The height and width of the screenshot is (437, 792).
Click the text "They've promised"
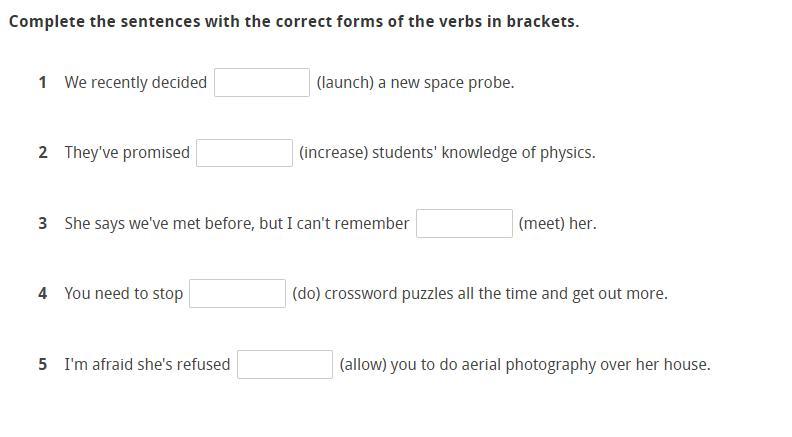coord(127,153)
